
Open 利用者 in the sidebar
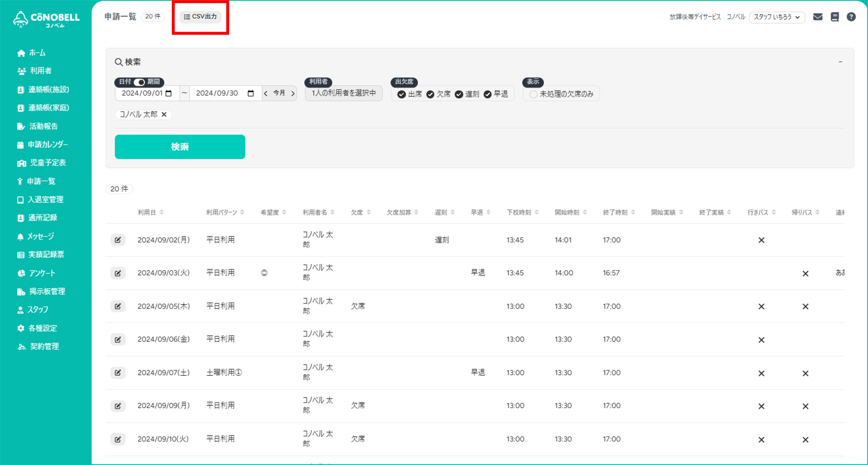click(34, 71)
